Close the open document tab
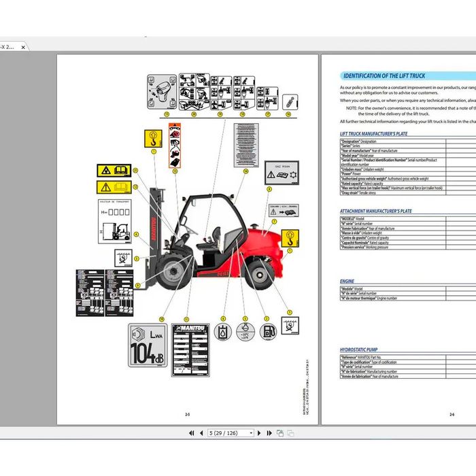 pos(23,47)
